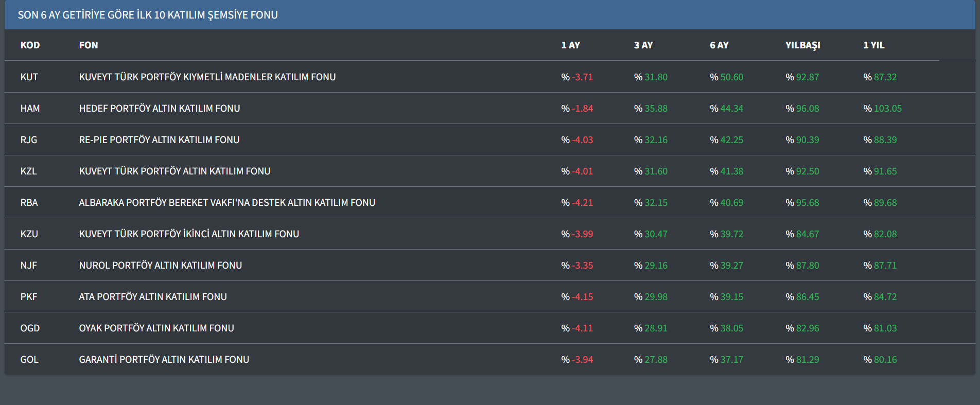
Task: Select RE-PIE Portföy Altın Katılım Fonu
Action: pos(159,140)
